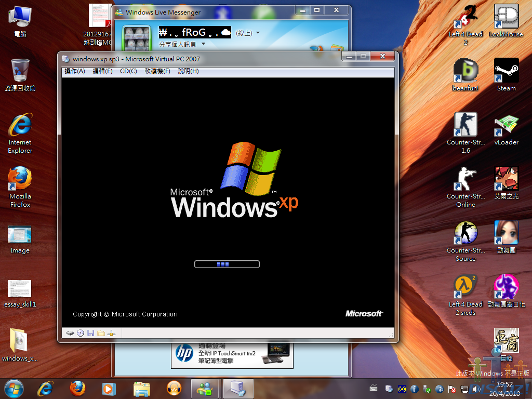Viewport: 532px width, 399px height.
Task: Click the fRoG display name in Messenger
Action: point(195,32)
